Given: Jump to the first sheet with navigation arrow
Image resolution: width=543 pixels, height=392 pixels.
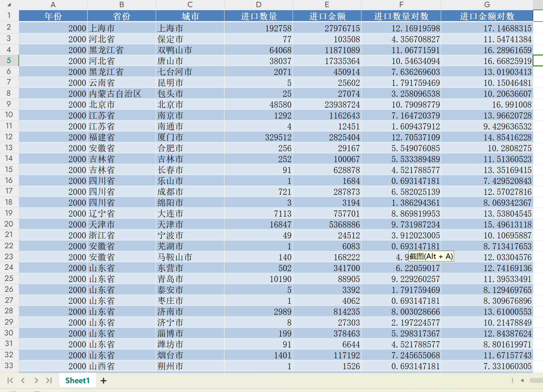Looking at the screenshot, I should [10, 380].
